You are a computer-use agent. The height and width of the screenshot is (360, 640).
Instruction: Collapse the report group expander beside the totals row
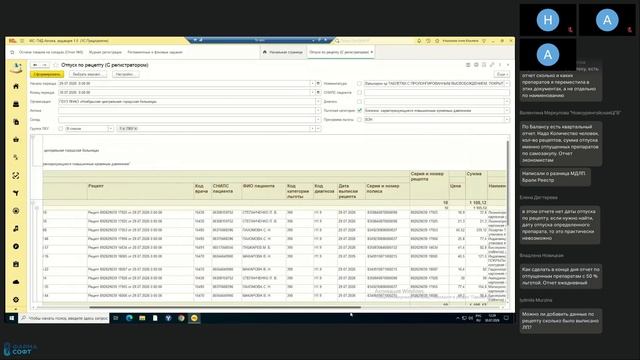33,202
